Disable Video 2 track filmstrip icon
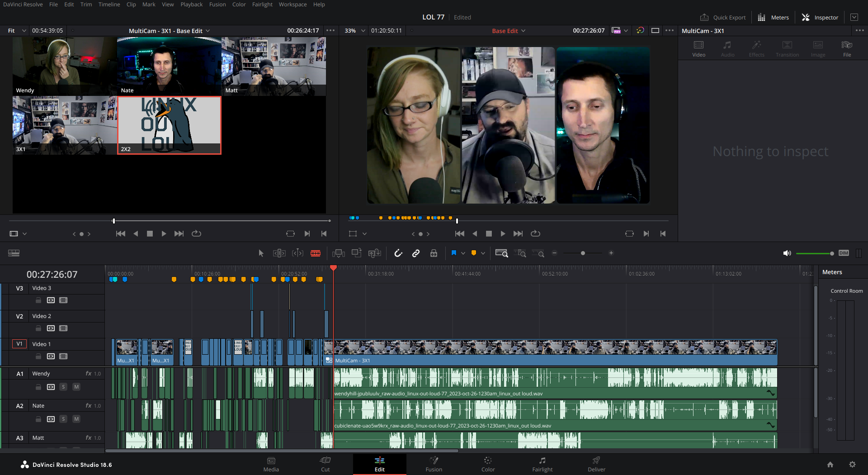Screen dimensions: 868x475 [x=63, y=328]
